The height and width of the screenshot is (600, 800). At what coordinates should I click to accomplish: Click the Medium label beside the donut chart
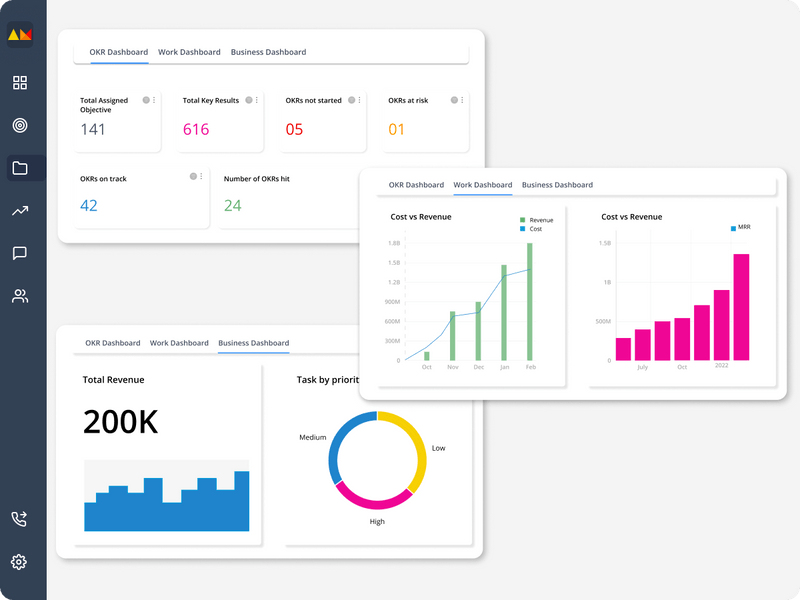(x=313, y=437)
